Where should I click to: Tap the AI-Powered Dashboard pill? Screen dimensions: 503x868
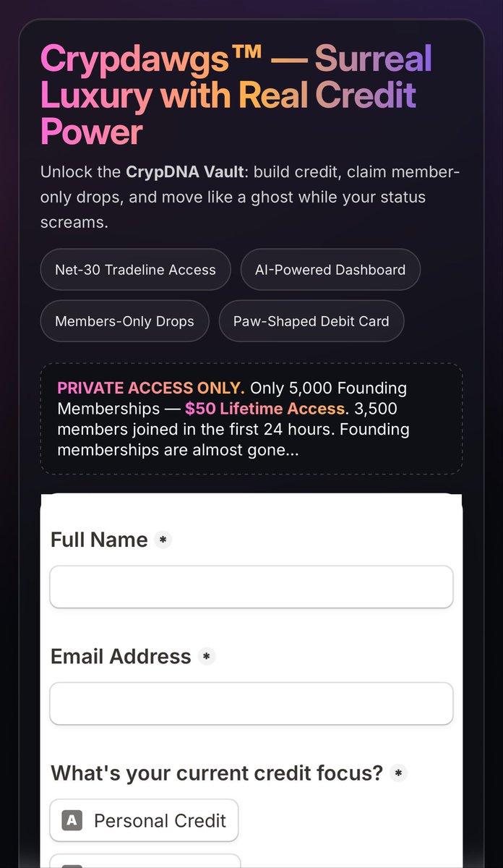point(330,270)
